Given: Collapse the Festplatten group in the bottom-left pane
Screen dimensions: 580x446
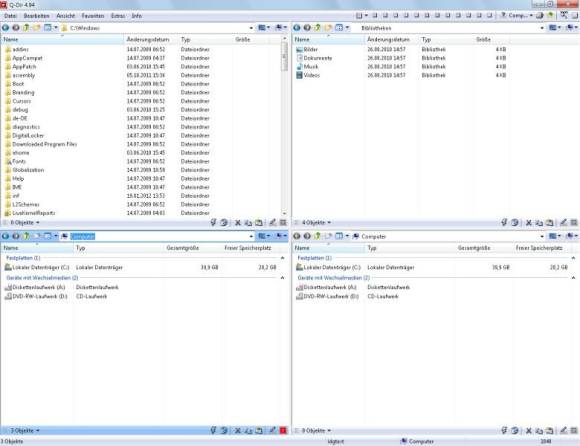Looking at the screenshot, I should [283, 258].
